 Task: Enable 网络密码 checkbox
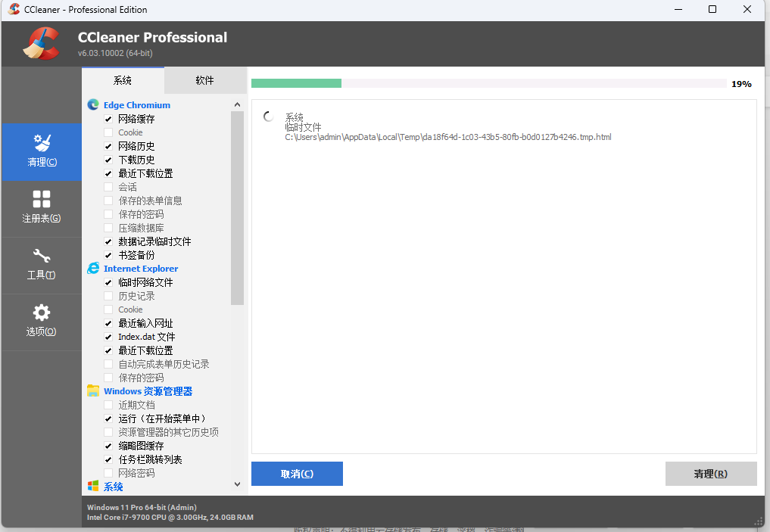coord(108,473)
